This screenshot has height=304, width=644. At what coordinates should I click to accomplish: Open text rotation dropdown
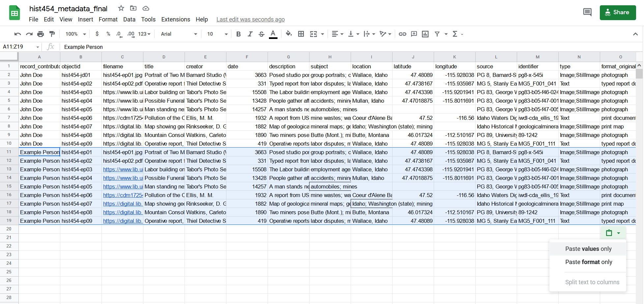click(385, 34)
